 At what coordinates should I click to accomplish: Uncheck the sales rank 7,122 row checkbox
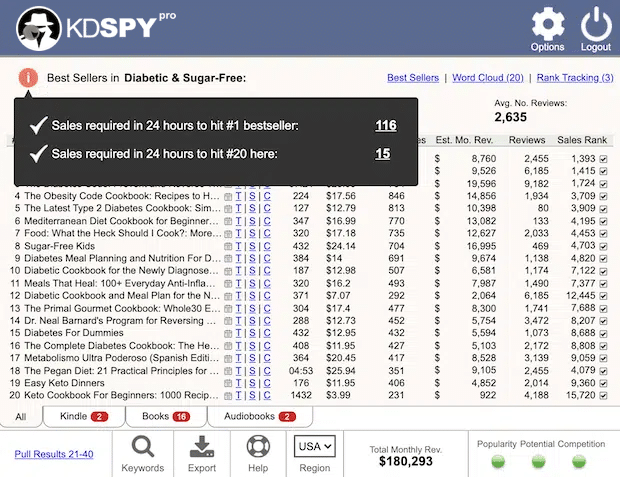pyautogui.click(x=603, y=271)
